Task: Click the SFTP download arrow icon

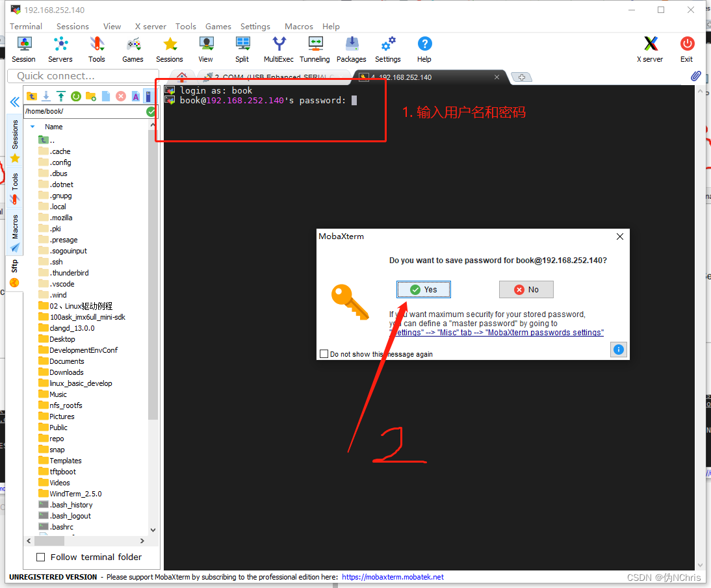Action: pos(46,96)
